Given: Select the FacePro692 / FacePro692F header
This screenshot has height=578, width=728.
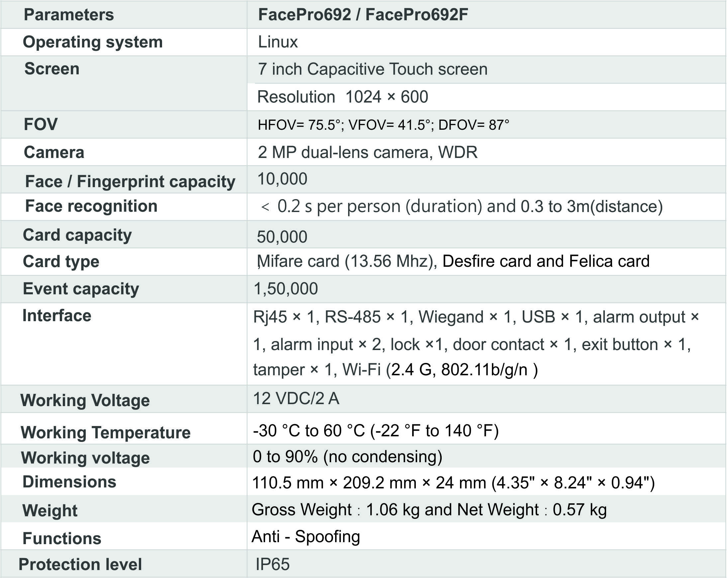Looking at the screenshot, I should 363,15.
